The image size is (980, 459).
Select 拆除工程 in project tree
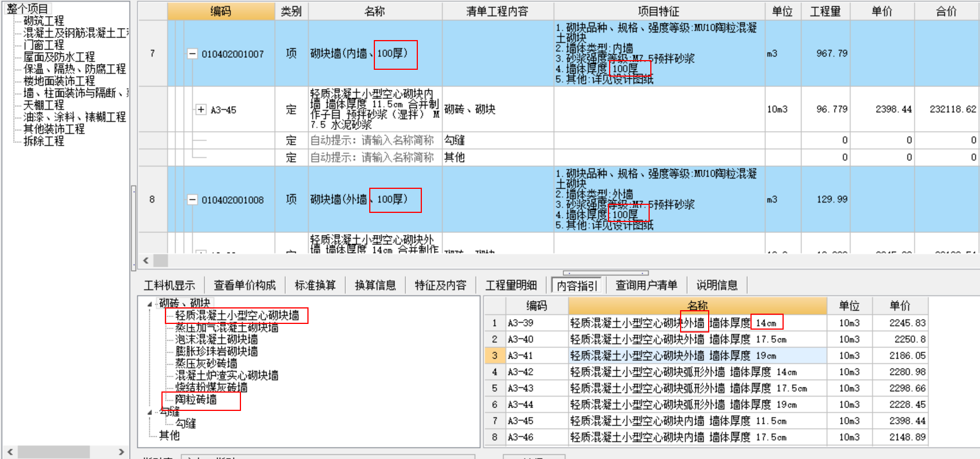pos(44,141)
